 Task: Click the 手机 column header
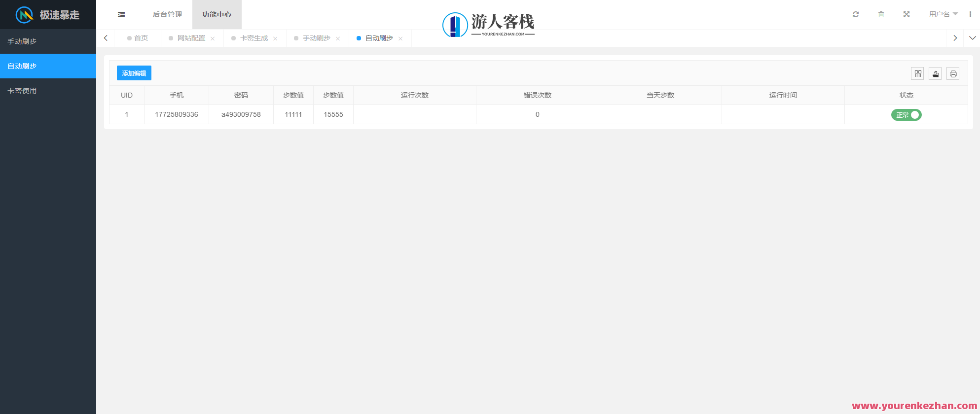(177, 95)
